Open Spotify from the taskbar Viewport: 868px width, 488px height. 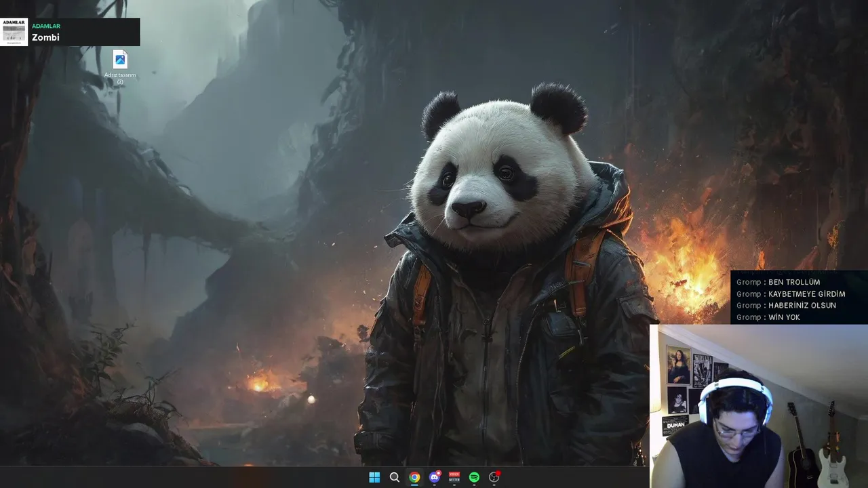[x=474, y=477]
